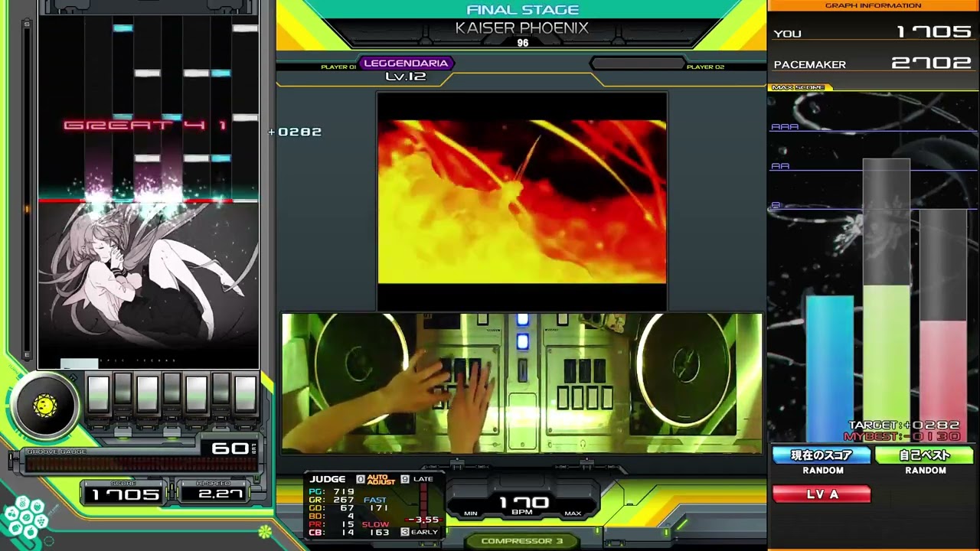The height and width of the screenshot is (551, 980).
Task: Click the GR count 267
Action: point(344,500)
